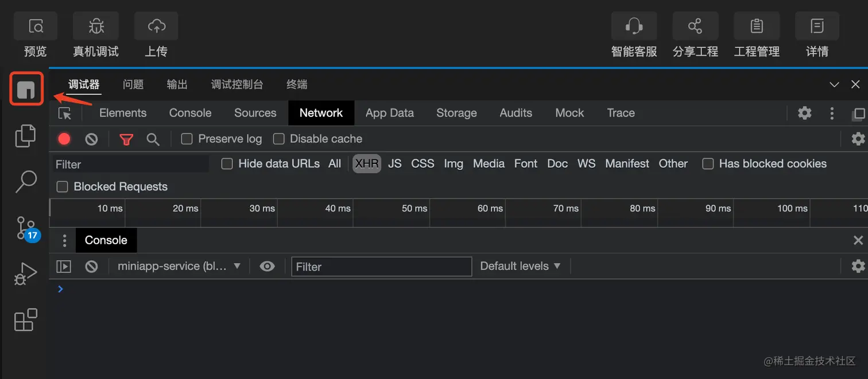Viewport: 868px width, 379px height.
Task: Open the App Data tab
Action: 390,113
